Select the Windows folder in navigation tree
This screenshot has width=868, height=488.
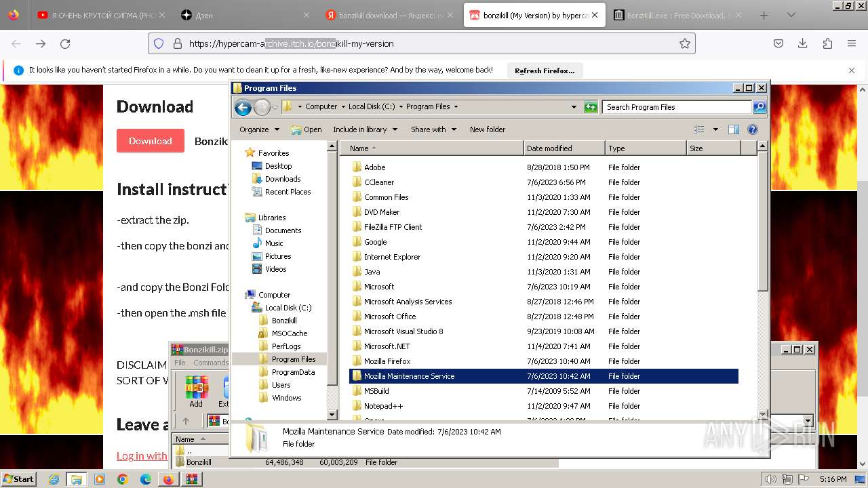point(286,398)
